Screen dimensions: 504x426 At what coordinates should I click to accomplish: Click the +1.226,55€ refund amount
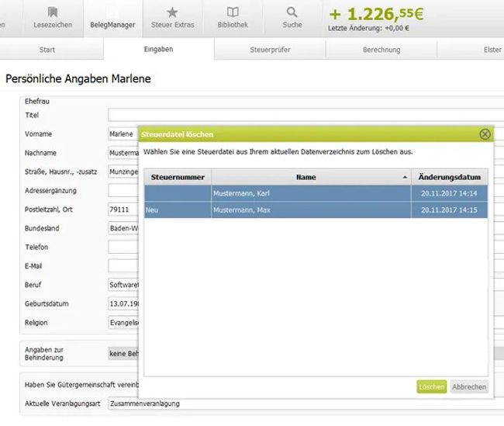pyautogui.click(x=376, y=14)
